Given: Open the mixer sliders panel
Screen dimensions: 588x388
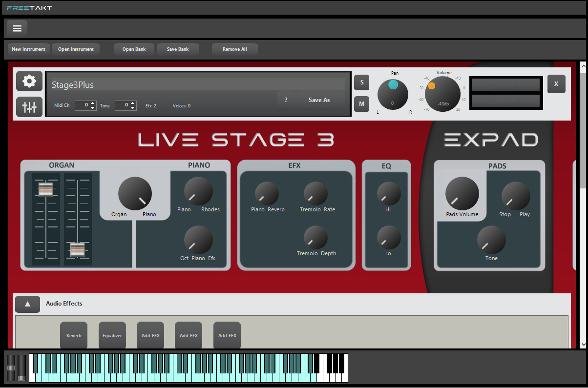Looking at the screenshot, I should (29, 107).
